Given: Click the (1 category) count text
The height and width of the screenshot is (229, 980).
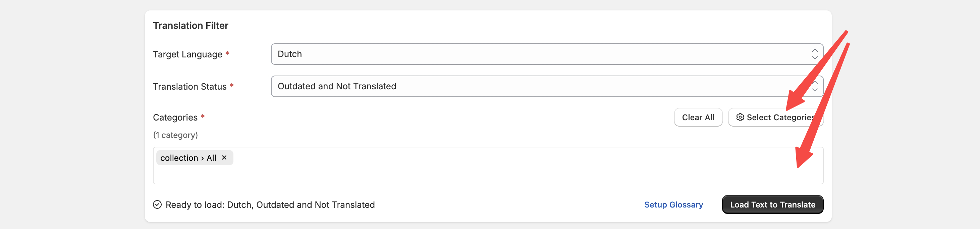Looking at the screenshot, I should coord(175,135).
